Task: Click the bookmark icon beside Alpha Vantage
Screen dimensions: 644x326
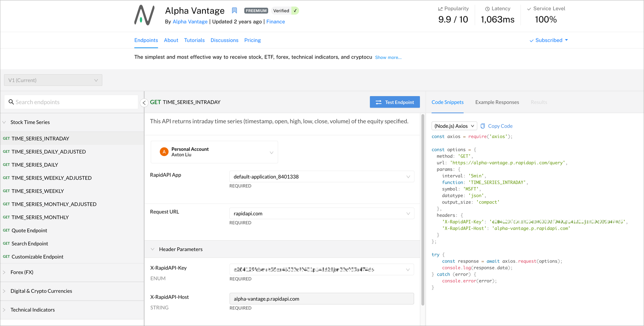Action: click(x=234, y=11)
